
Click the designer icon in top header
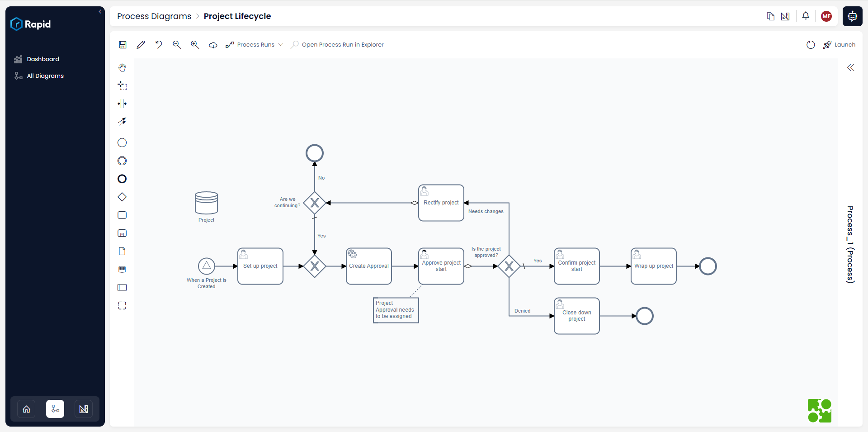click(785, 16)
